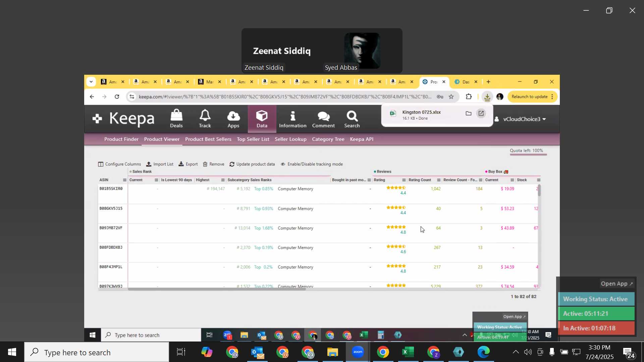644x362 pixels.
Task: Click Chrome profile avatar in shared browser
Action: 500,97
